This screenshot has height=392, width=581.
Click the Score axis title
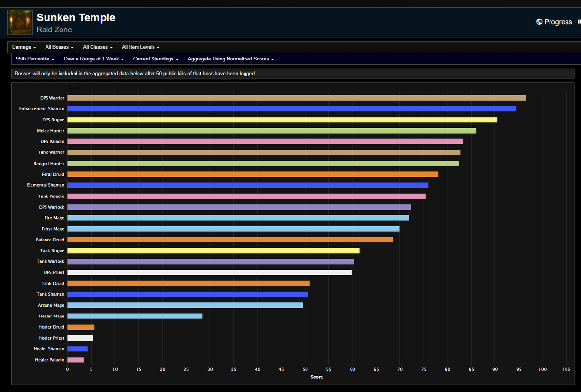pyautogui.click(x=317, y=377)
